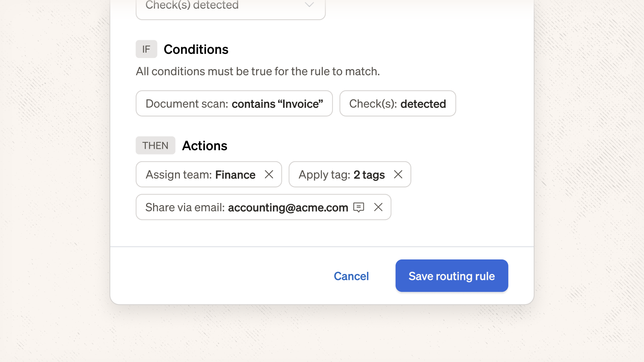Select the Actions section heading
This screenshot has width=644, height=362.
click(x=205, y=146)
